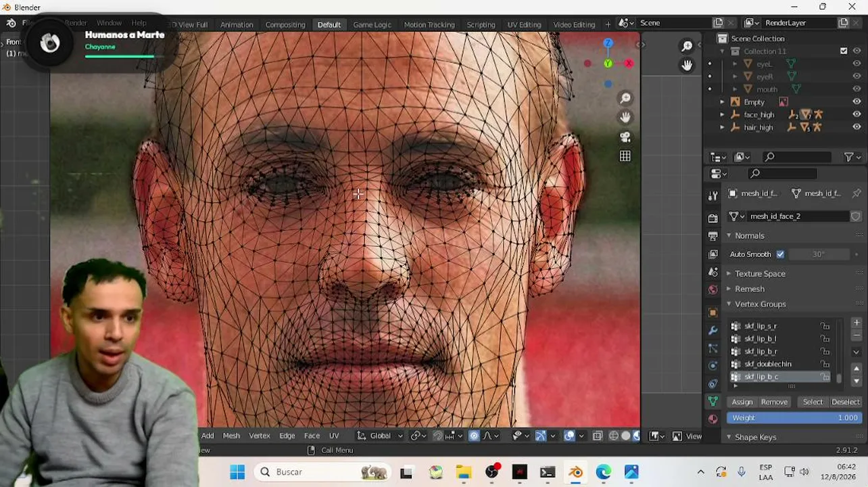Viewport: 868px width, 487px height.
Task: Click the fake user shield icon for mesh_id_face_2
Action: [856, 216]
